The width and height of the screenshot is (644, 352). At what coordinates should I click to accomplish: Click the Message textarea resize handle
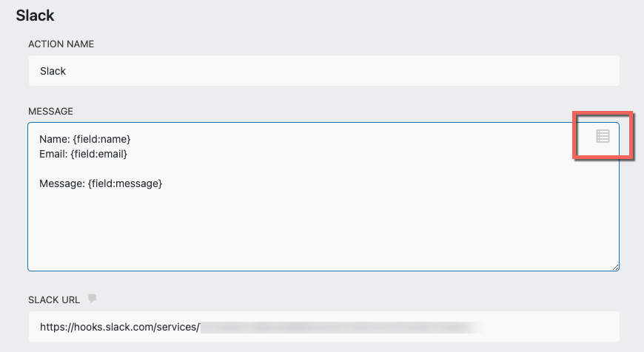615,266
